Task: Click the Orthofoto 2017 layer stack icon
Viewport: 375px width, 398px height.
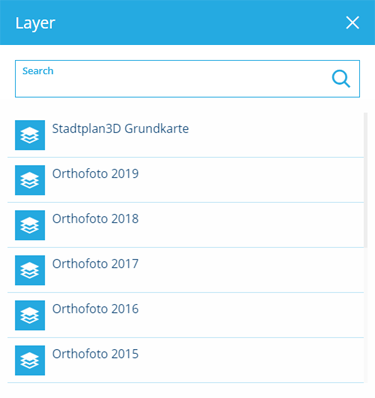Action: (30, 270)
